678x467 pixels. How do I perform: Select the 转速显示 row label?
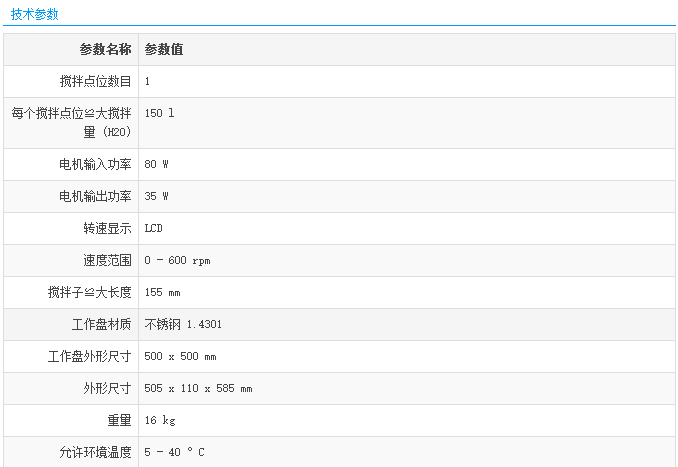pos(107,228)
